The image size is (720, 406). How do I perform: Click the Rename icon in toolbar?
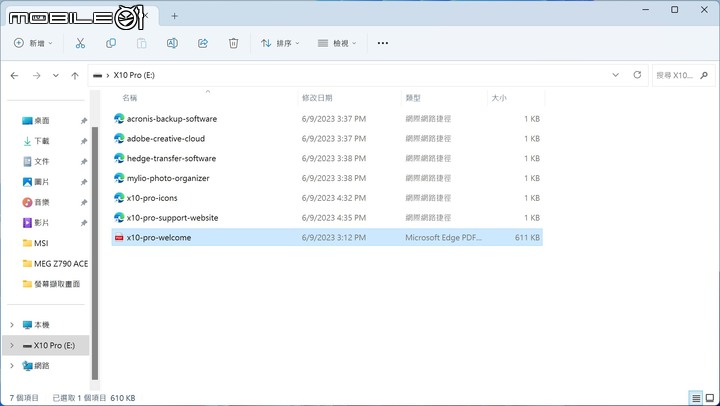tap(172, 43)
